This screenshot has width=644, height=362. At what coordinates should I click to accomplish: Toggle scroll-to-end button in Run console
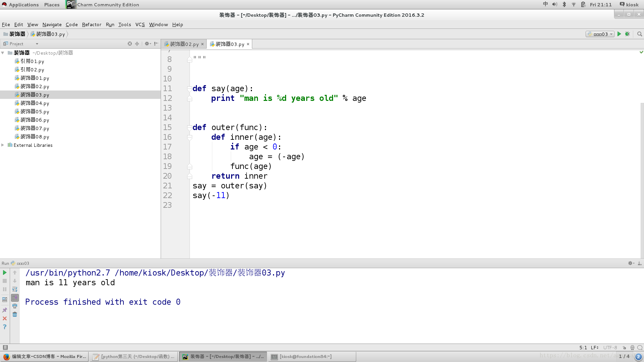click(x=15, y=298)
